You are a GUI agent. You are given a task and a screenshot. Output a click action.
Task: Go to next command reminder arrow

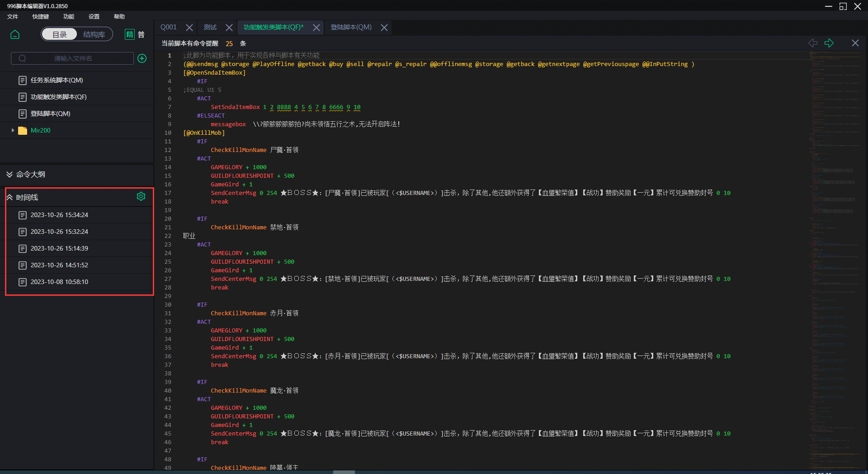coord(829,43)
